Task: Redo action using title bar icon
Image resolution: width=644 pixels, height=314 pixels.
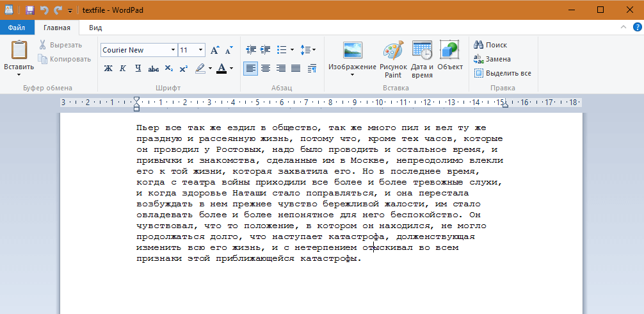Action: 58,10
